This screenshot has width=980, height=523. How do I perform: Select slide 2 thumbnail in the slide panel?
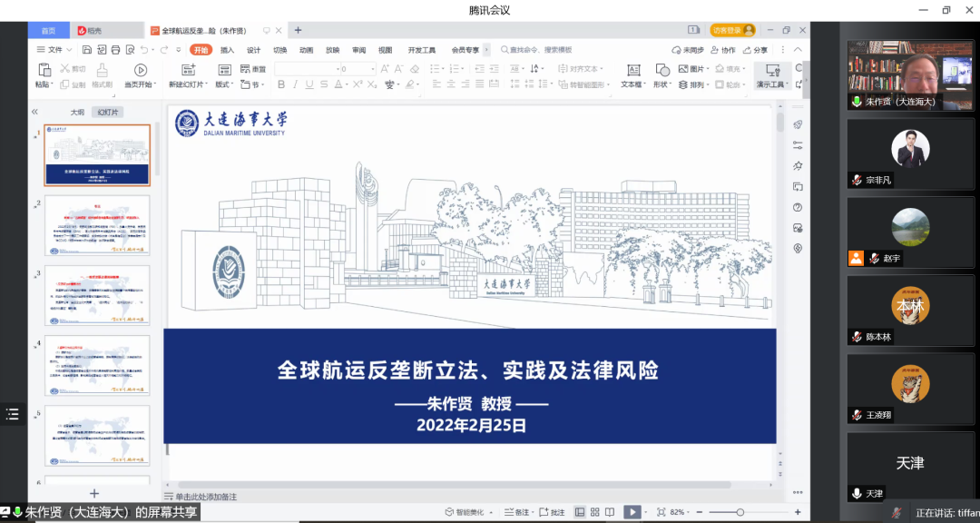97,224
